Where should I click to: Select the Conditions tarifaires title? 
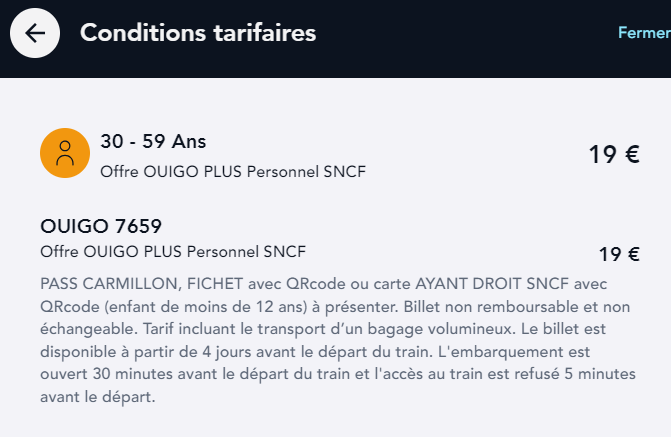(x=198, y=33)
